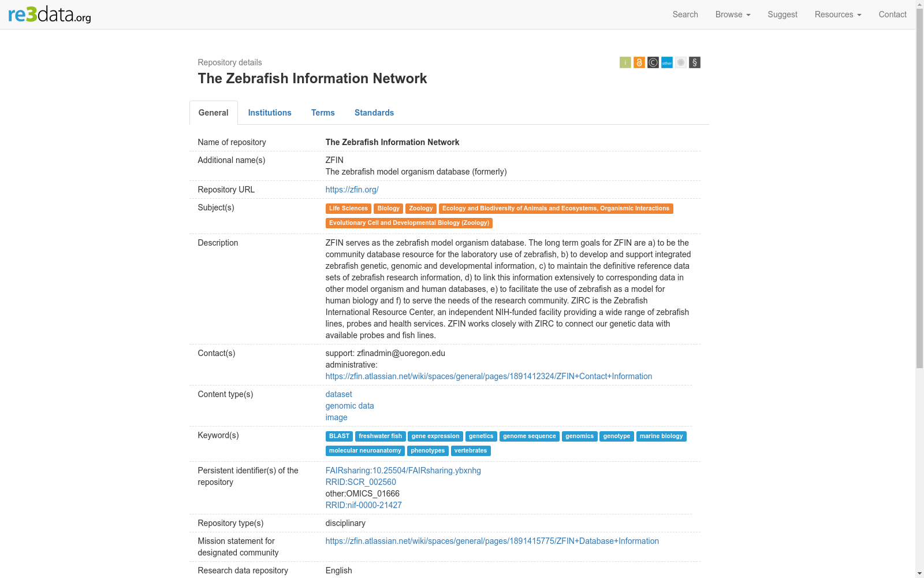Click 'The zebrafish model organism database (formerly)' text
The image size is (924, 578).
click(416, 172)
